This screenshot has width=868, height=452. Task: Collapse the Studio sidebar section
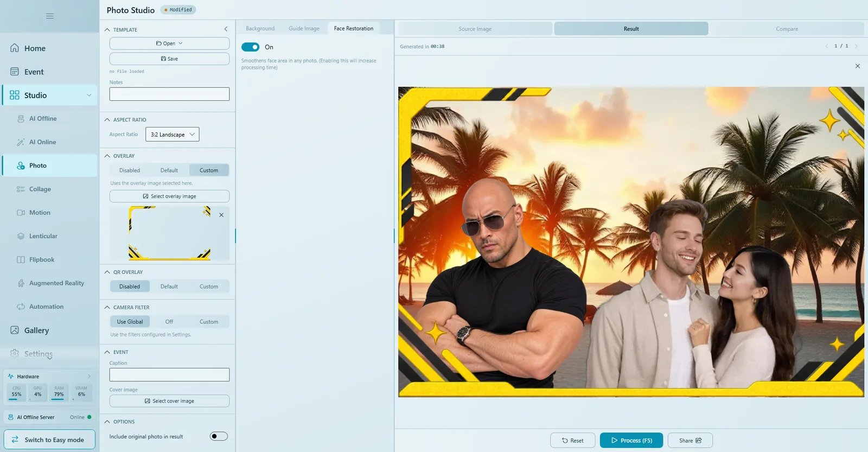pyautogui.click(x=89, y=96)
